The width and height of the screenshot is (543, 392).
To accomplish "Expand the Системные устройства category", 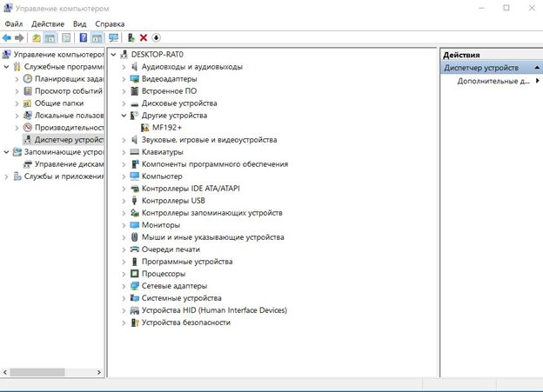I will 124,298.
